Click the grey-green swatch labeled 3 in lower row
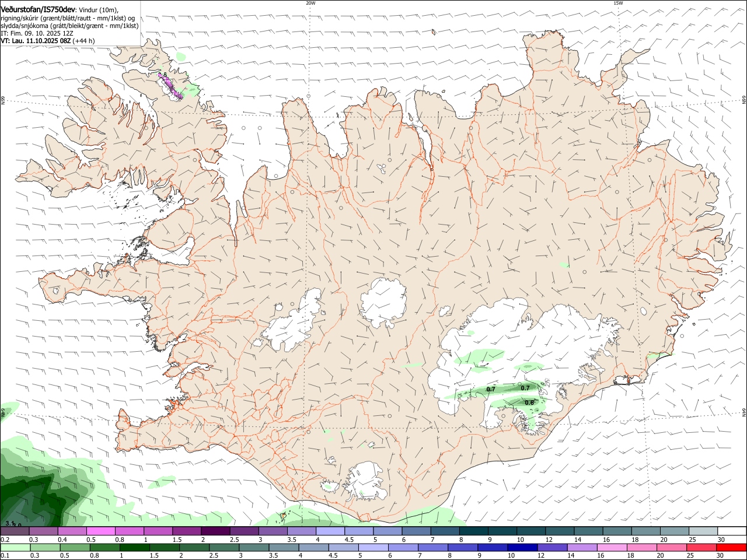The image size is (747, 560). pyautogui.click(x=254, y=548)
